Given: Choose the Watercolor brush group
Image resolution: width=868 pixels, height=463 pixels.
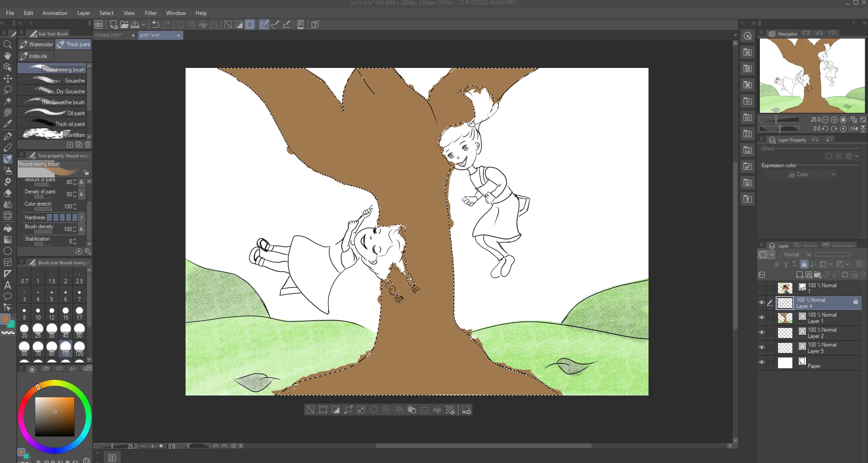Looking at the screenshot, I should click(37, 44).
